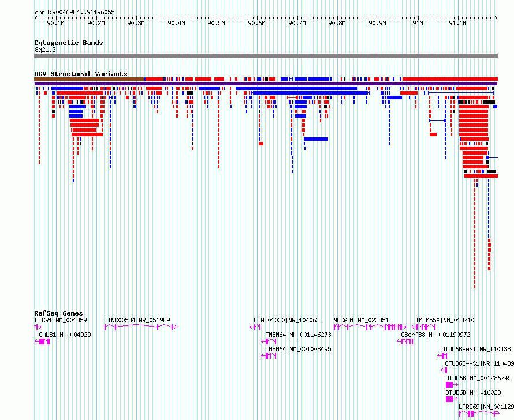Click the CALB1|NM_004929 gene label
The height and width of the screenshot is (420, 514).
[x=65, y=335]
